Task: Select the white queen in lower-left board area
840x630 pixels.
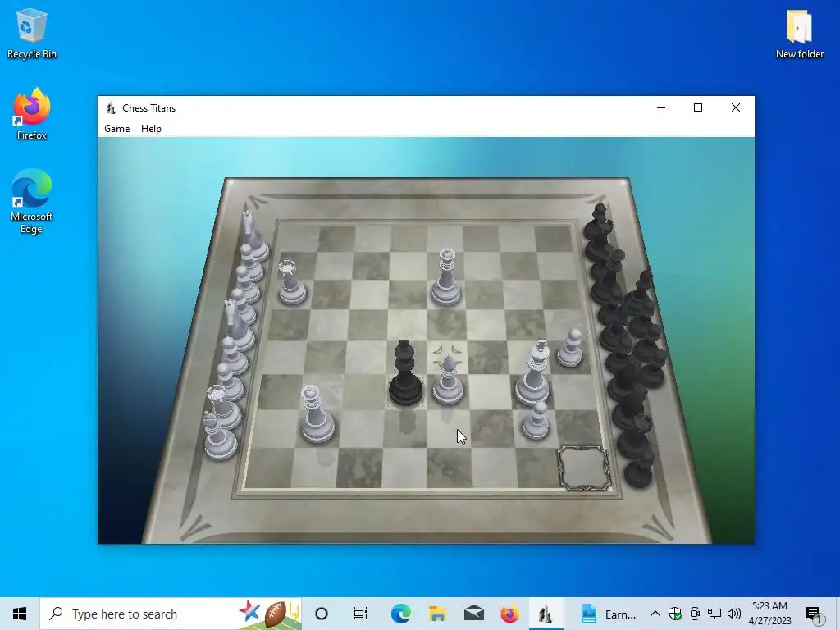Action: [x=317, y=414]
